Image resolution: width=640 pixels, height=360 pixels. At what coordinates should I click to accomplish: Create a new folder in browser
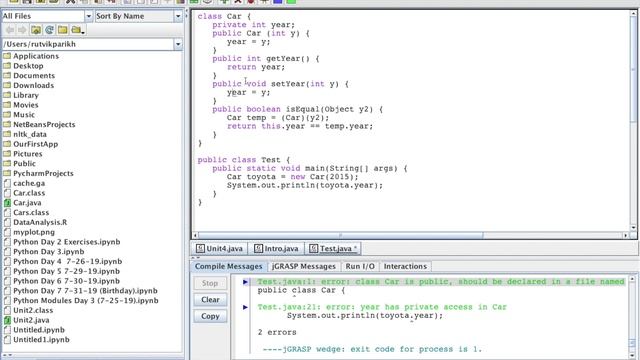pos(62,30)
